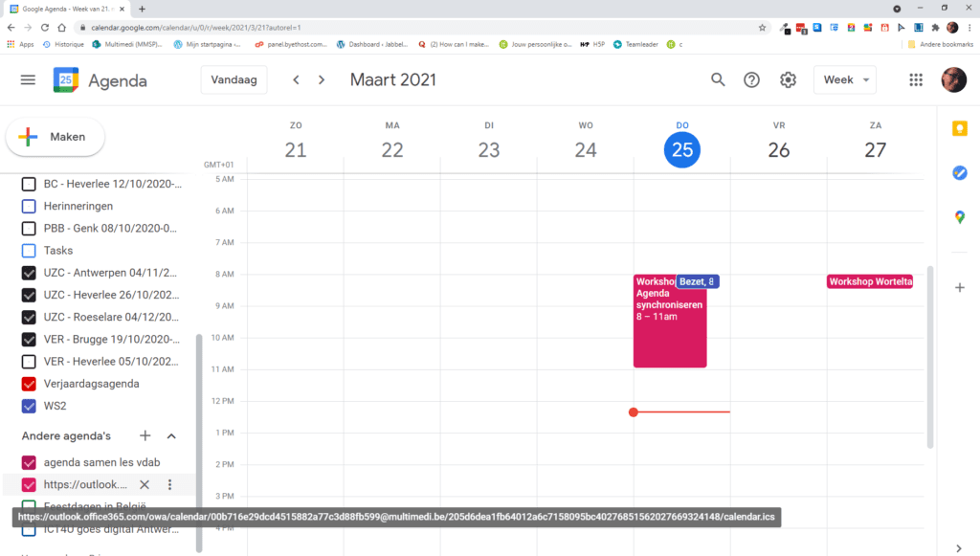This screenshot has height=556, width=980.
Task: Select Sunday 21 day header
Action: pyautogui.click(x=296, y=150)
